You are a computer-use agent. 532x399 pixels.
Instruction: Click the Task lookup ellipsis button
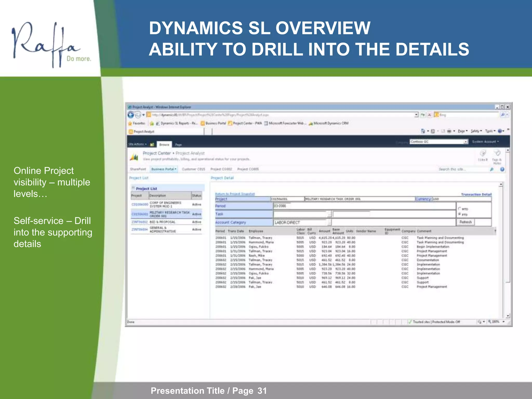329,214
